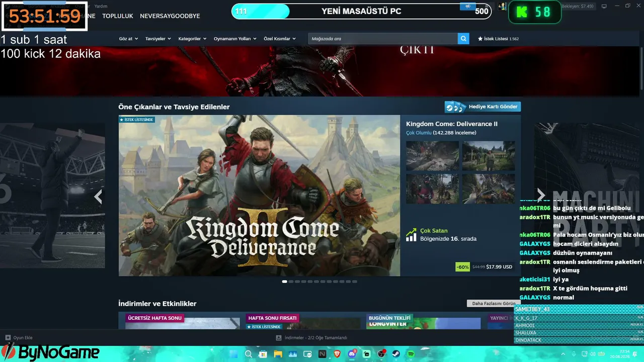View the top-left Kingdom Come screenshot thumbnail

[x=432, y=156]
